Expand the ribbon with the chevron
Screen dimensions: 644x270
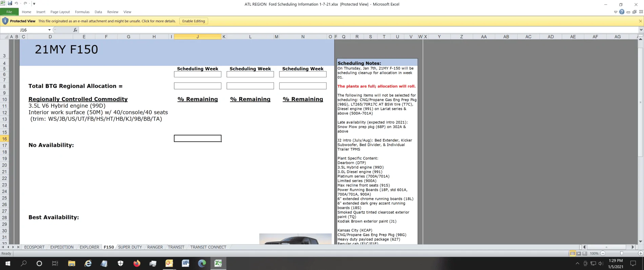(x=616, y=12)
